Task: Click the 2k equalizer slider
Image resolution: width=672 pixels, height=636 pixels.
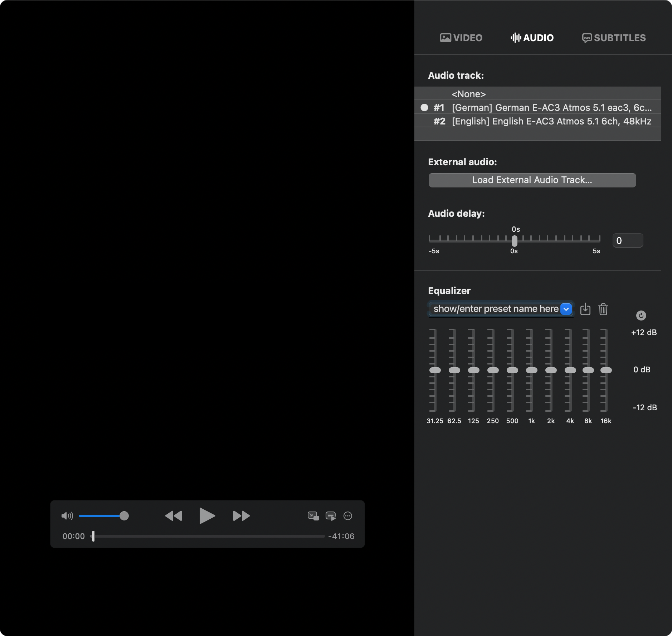Action: tap(551, 370)
